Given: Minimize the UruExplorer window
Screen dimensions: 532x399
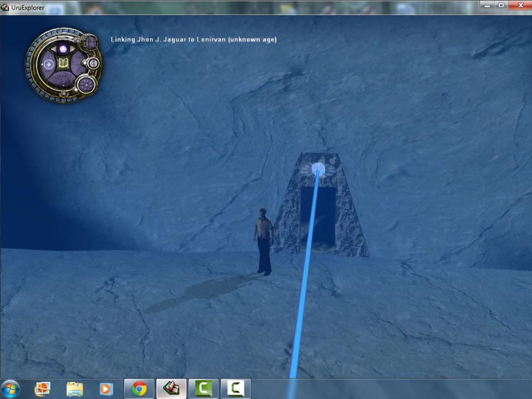Looking at the screenshot, I should pyautogui.click(x=487, y=6).
